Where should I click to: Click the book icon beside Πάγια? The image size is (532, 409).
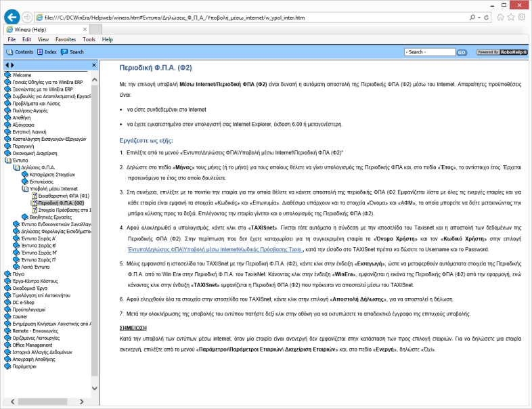pos(7,274)
